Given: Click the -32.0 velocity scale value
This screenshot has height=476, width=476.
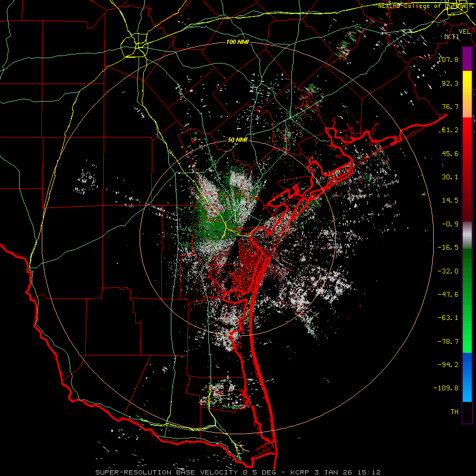Looking at the screenshot, I should click(448, 271).
